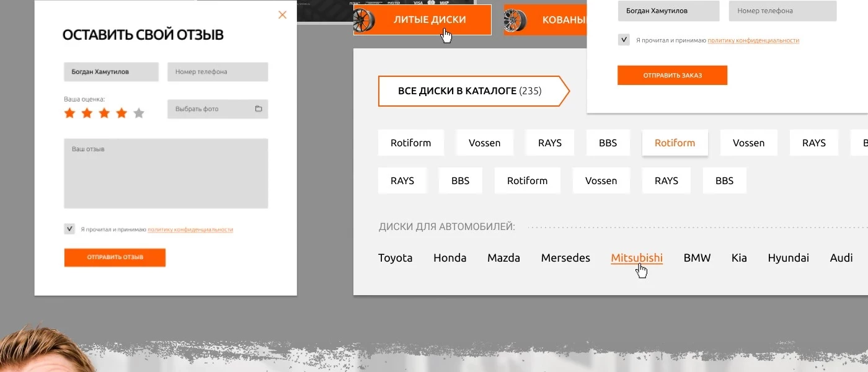The image size is (868, 372).
Task: Select the fifth rating star
Action: [x=139, y=113]
